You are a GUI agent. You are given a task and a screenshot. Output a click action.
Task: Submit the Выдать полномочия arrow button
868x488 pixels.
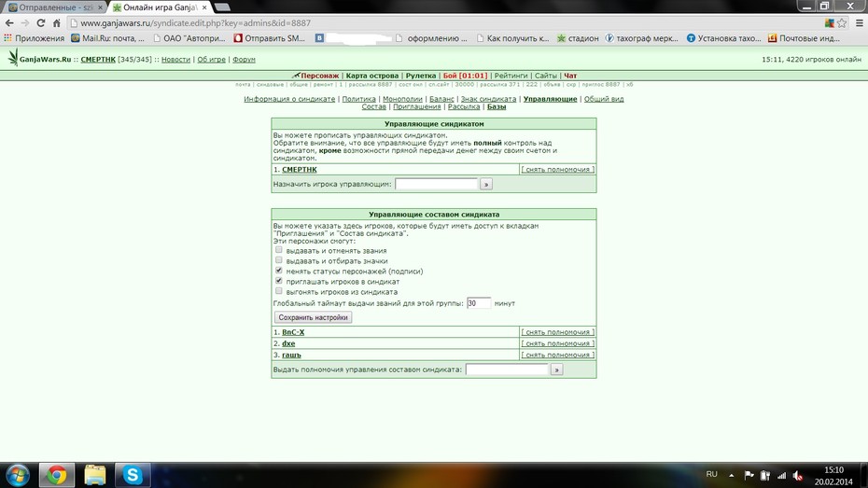click(557, 369)
